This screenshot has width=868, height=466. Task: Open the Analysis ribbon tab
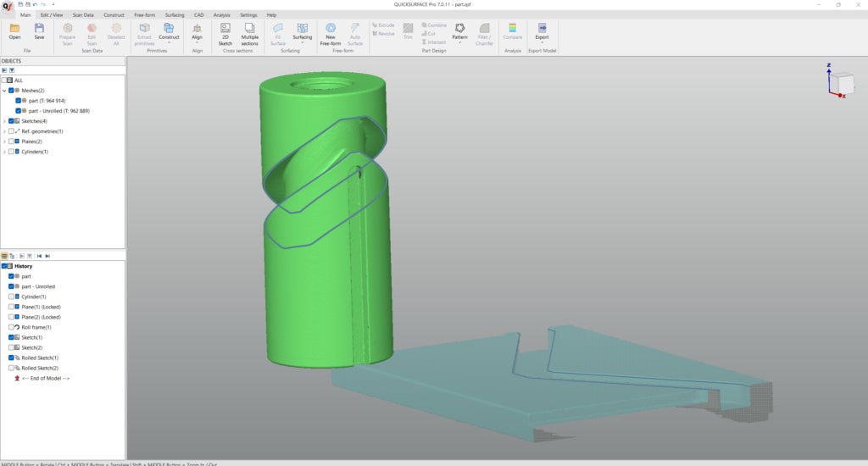point(221,14)
